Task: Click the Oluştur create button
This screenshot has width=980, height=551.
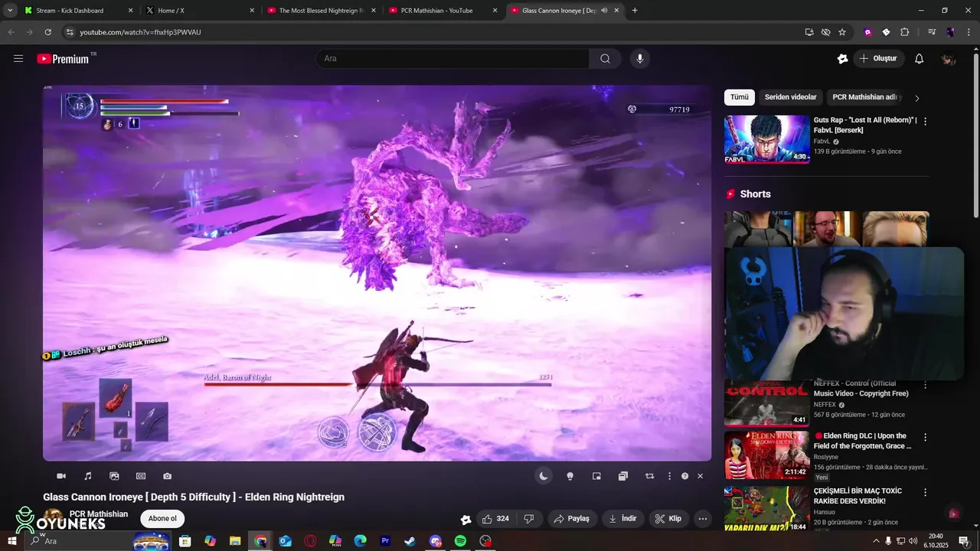Action: click(879, 58)
